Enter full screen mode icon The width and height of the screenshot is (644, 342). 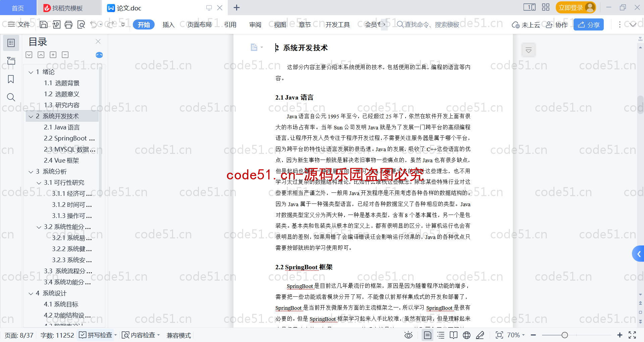632,335
